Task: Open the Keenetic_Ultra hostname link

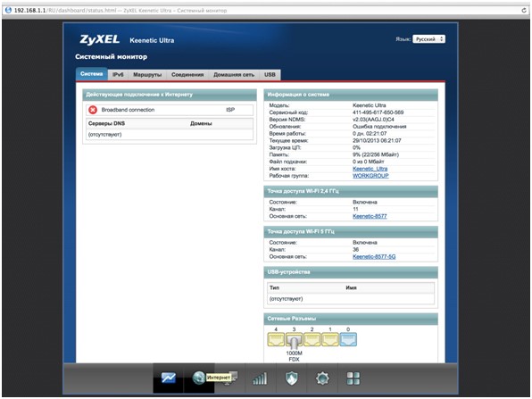Action: pyautogui.click(x=370, y=169)
